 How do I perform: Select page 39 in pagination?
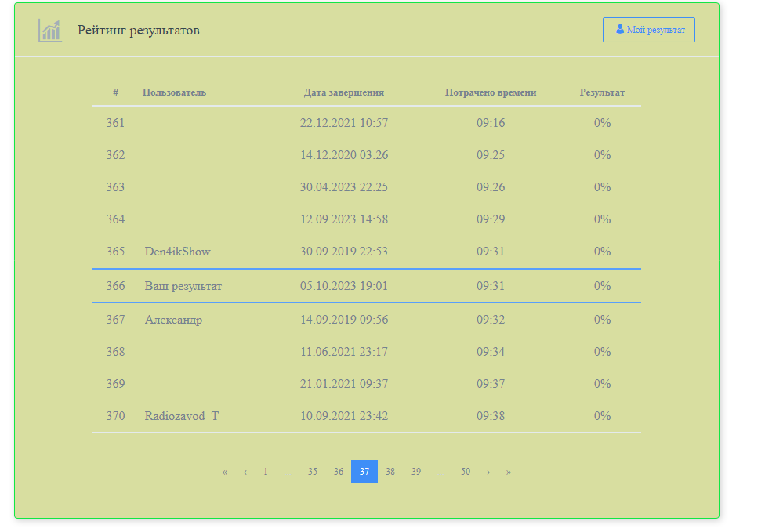point(416,472)
